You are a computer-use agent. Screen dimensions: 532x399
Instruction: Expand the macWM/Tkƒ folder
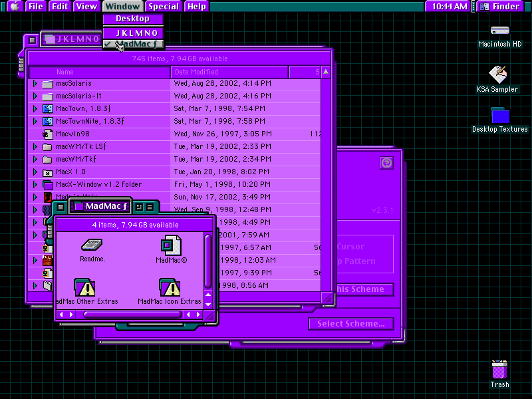pos(35,159)
